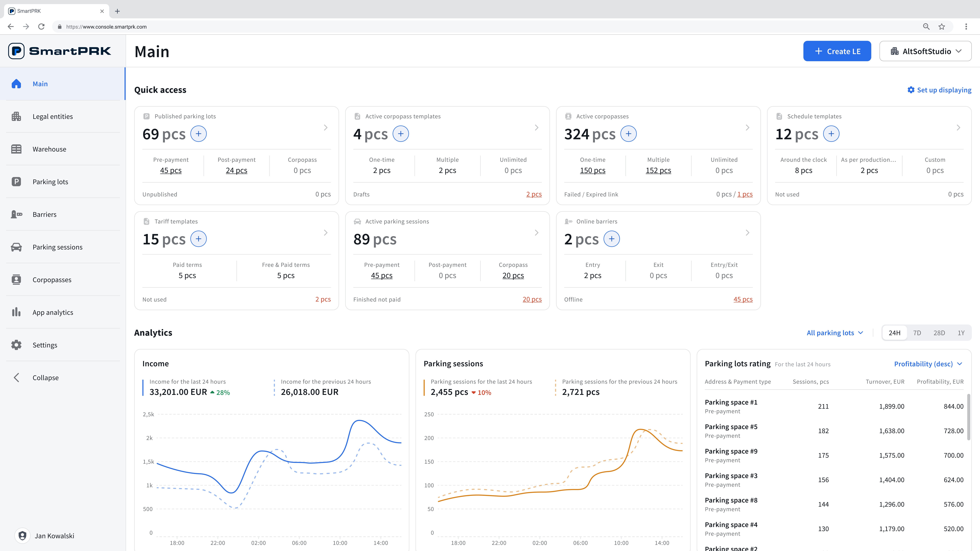The image size is (980, 551).
Task: Click the browser reload icon
Action: [x=41, y=27]
